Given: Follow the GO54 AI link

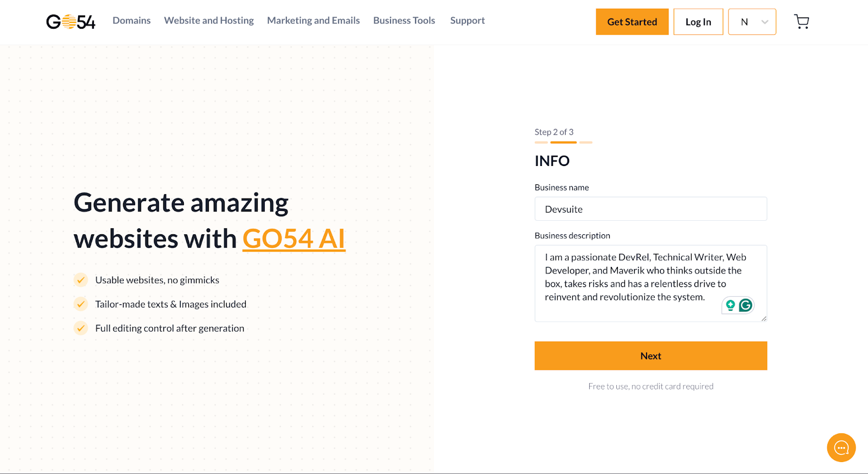Looking at the screenshot, I should coord(294,239).
